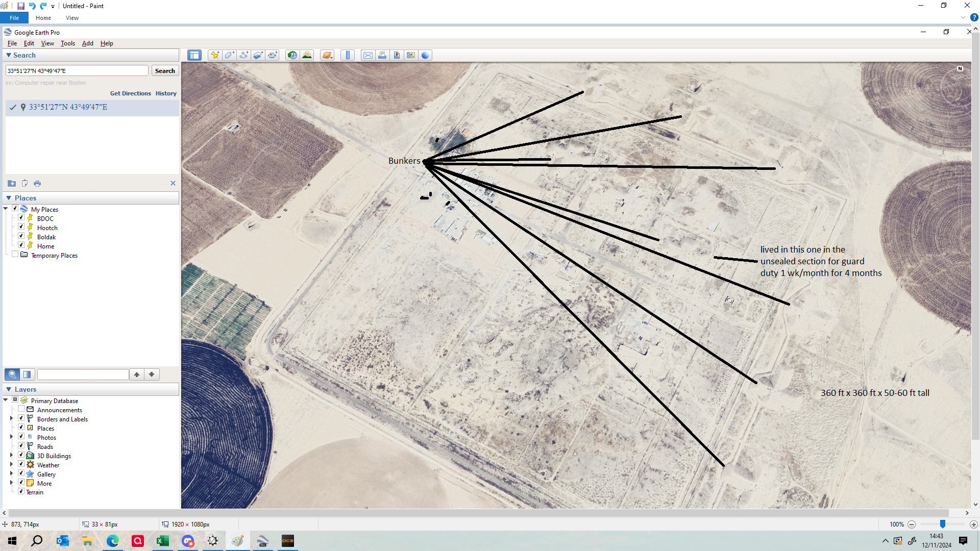Toggle the Weather layer checkbox

click(x=21, y=464)
